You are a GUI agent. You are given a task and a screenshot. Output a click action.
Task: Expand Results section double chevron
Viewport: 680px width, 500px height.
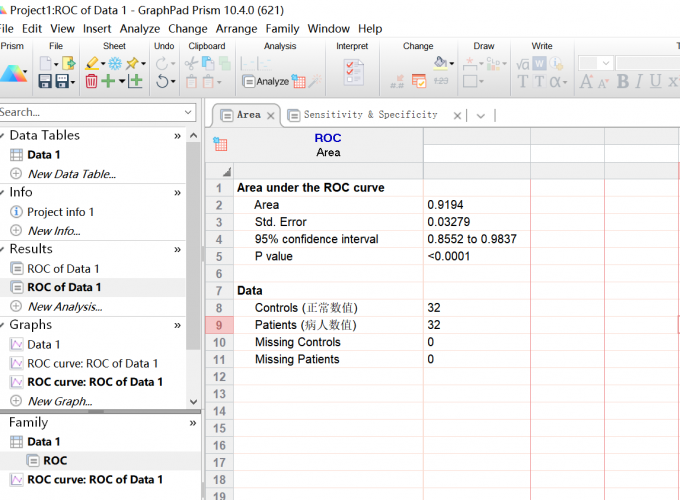point(177,249)
